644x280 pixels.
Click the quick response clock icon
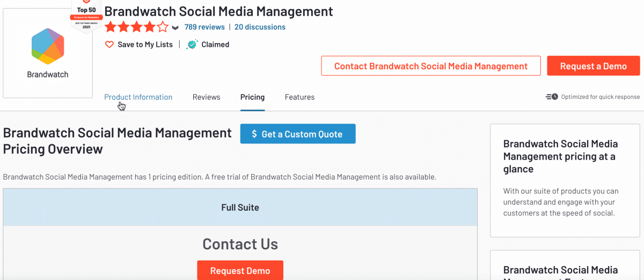552,97
